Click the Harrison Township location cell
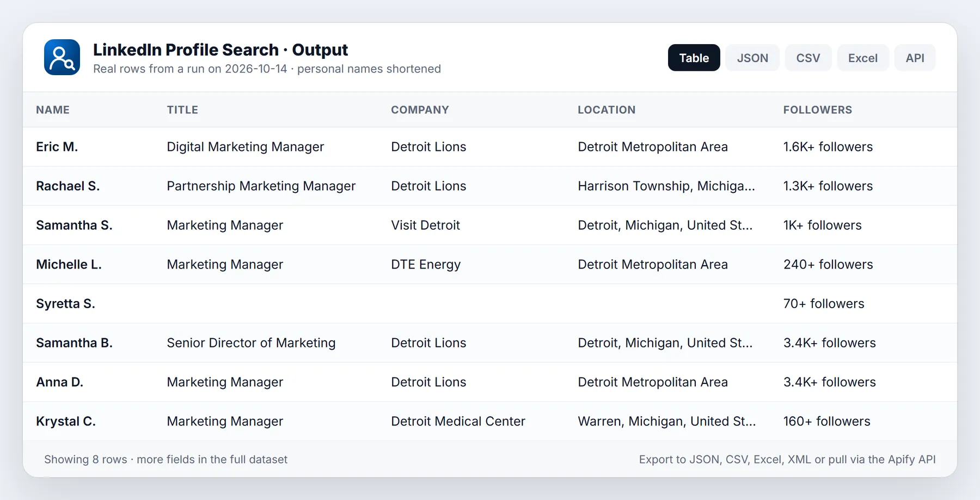This screenshot has height=500, width=980. (x=666, y=186)
